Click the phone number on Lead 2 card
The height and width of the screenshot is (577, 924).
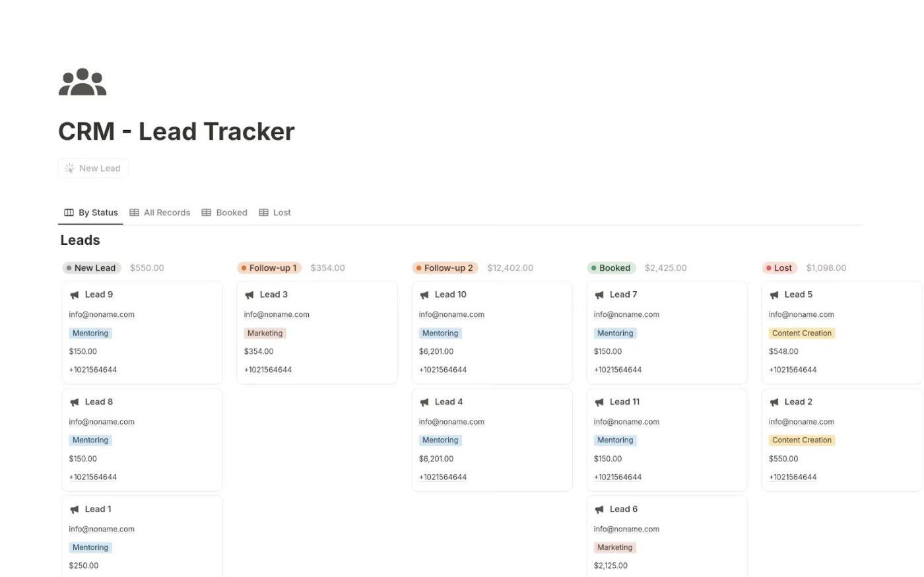click(792, 477)
